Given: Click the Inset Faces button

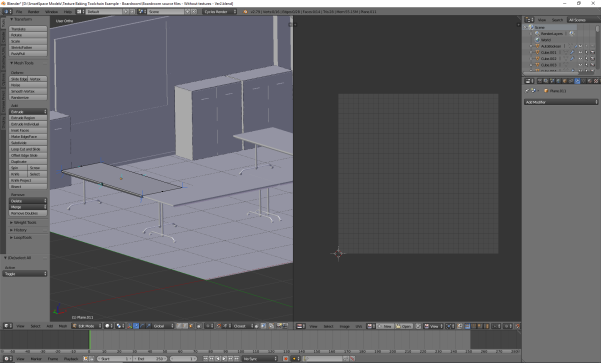Looking at the screenshot, I should pos(28,130).
